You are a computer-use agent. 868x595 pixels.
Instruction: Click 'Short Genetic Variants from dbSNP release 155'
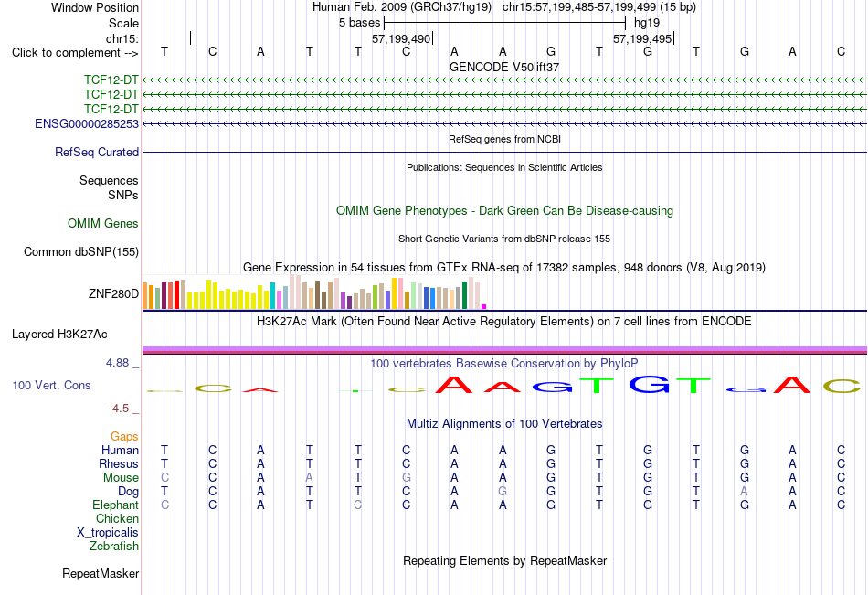[x=504, y=239]
